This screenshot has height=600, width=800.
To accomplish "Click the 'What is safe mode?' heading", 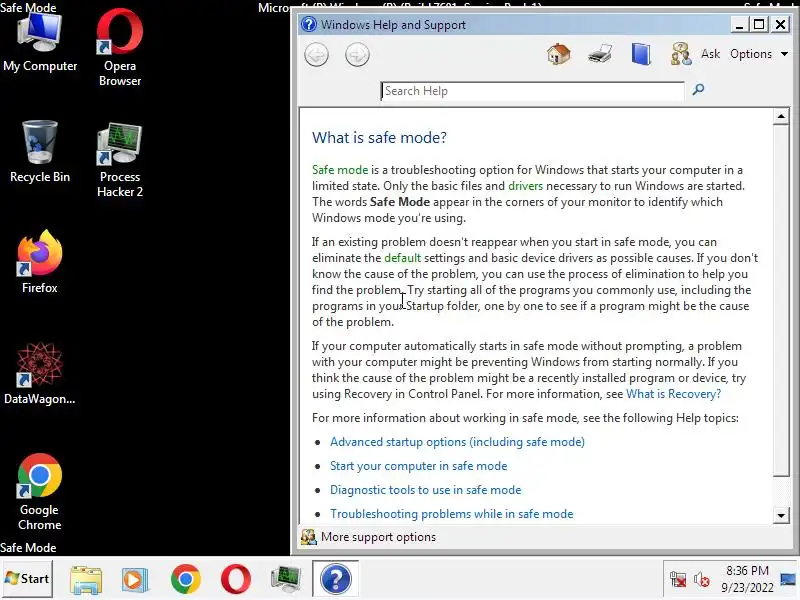I will click(379, 137).
